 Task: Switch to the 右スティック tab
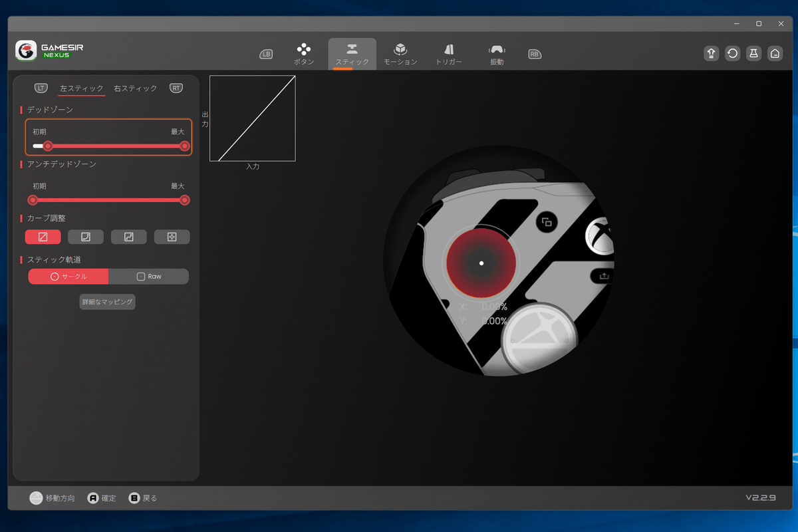point(136,88)
